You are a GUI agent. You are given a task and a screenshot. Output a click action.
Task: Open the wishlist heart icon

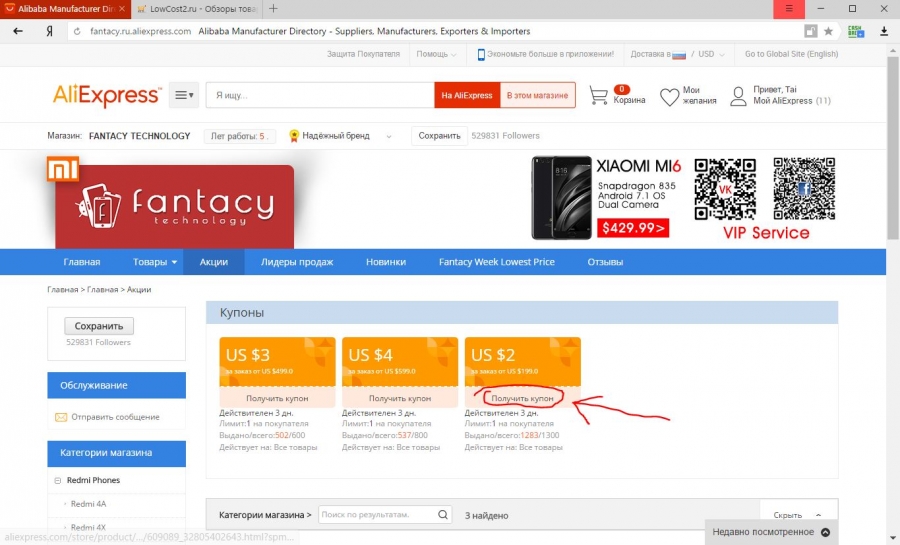pyautogui.click(x=669, y=96)
